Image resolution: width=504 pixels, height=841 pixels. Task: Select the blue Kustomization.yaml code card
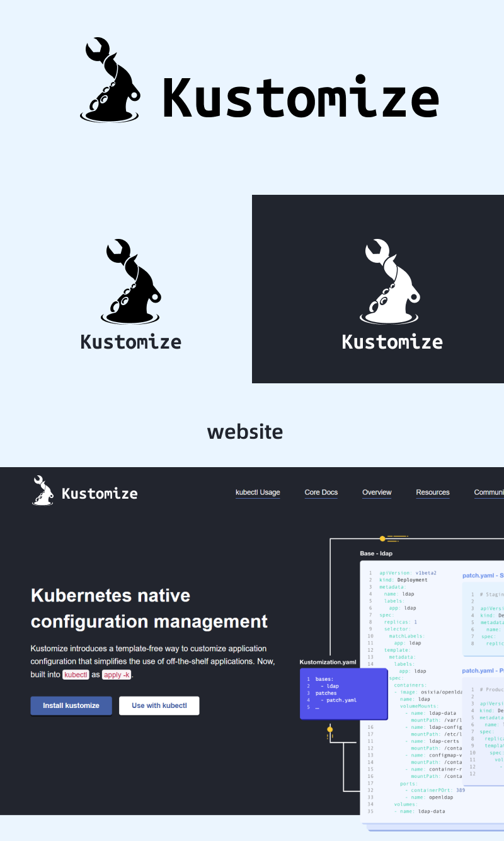coord(343,693)
